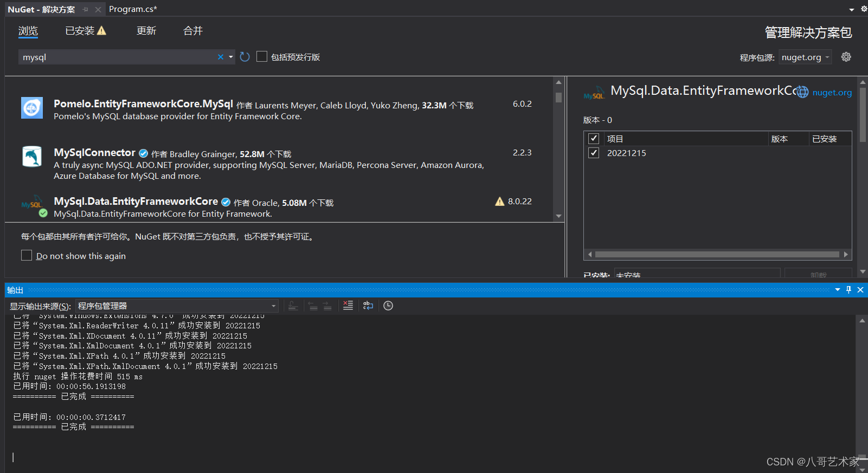Open output source dropdown 程序包管理器
Screen dimensions: 868x473
(x=177, y=306)
